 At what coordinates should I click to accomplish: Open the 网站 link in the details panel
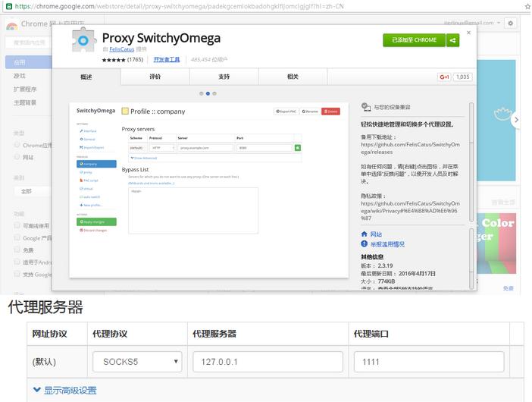coord(376,234)
